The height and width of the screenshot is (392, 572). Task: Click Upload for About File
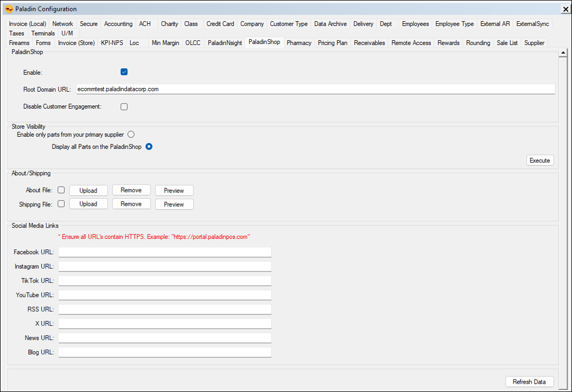[88, 191]
